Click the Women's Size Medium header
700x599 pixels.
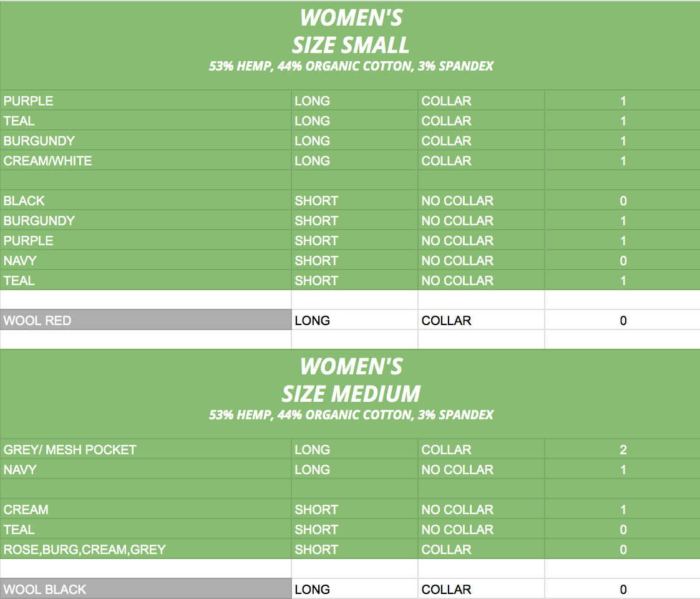pyautogui.click(x=351, y=394)
